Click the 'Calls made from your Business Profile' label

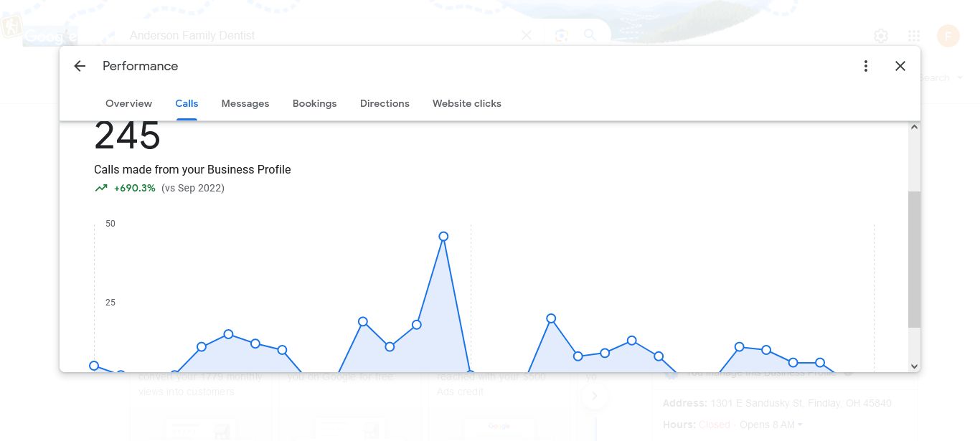click(192, 170)
